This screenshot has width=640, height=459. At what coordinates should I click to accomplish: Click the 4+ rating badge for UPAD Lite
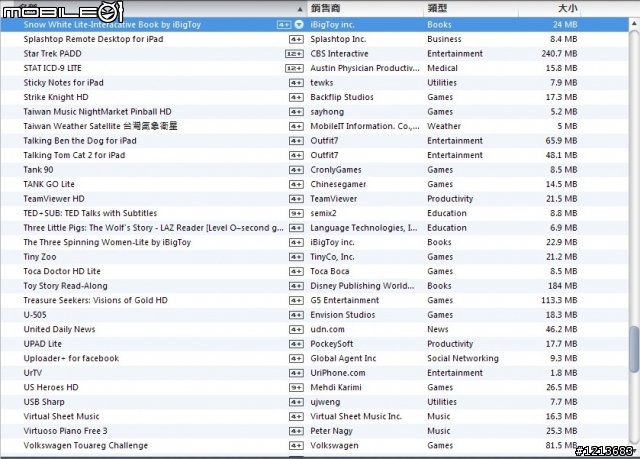tap(296, 344)
